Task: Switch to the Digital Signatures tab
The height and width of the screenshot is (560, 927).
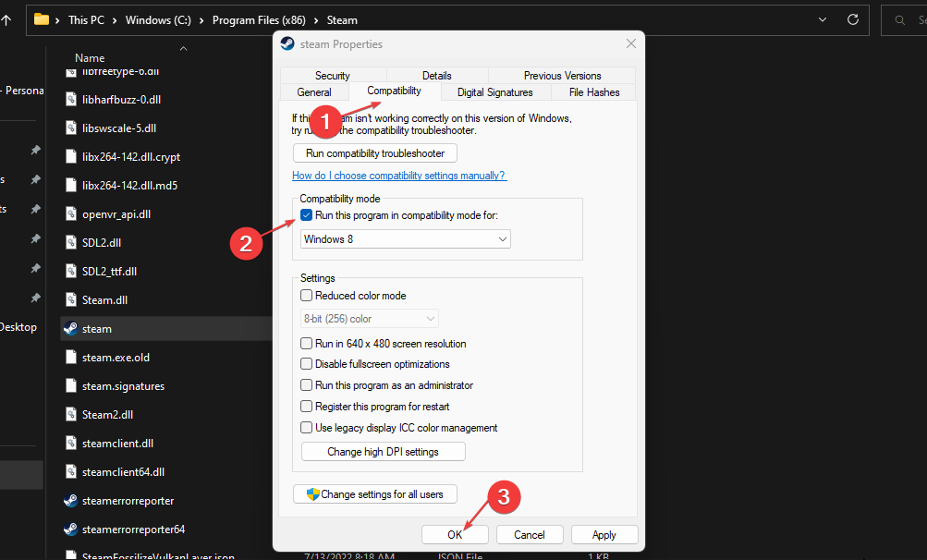Action: [494, 91]
